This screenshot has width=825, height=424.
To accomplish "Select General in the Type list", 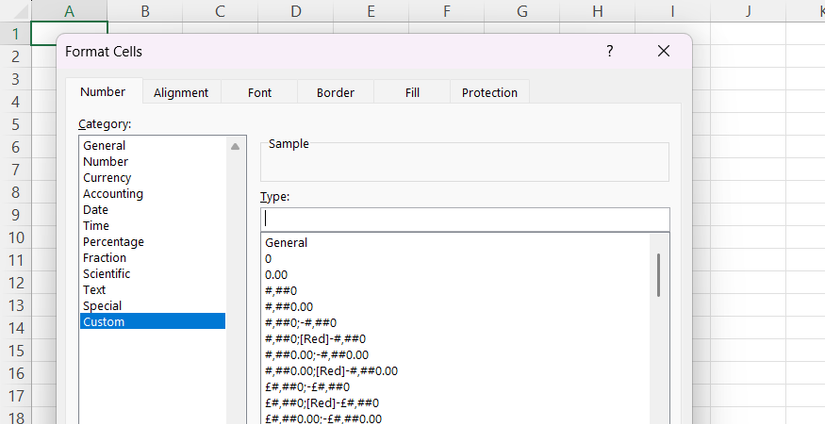I will (455, 243).
